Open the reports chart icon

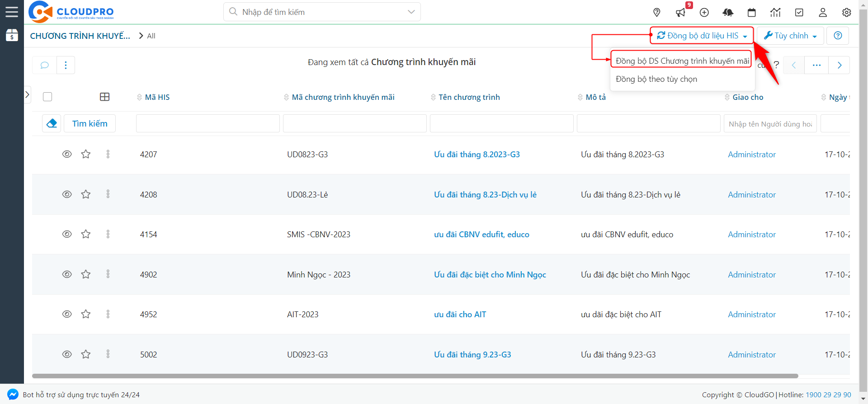775,13
